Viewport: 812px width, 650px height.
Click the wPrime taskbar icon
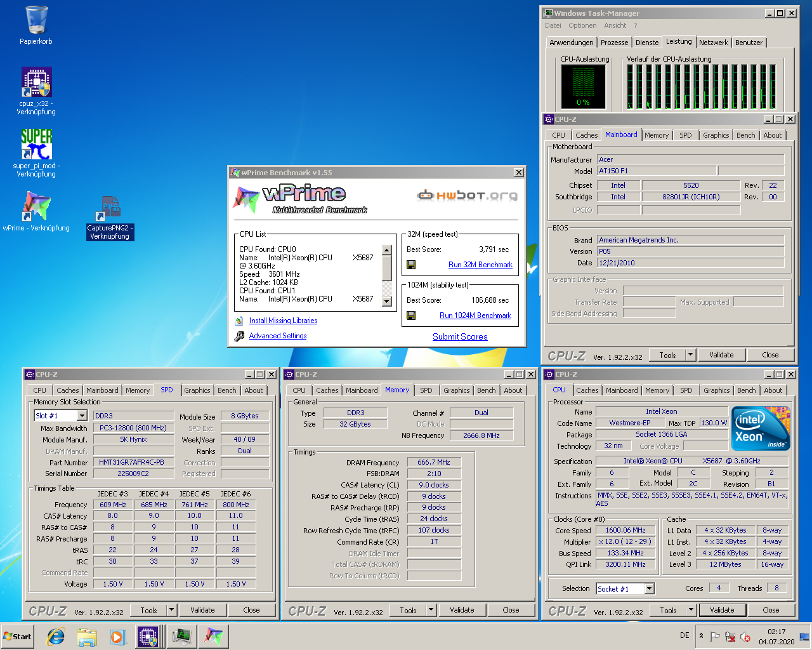(x=213, y=637)
